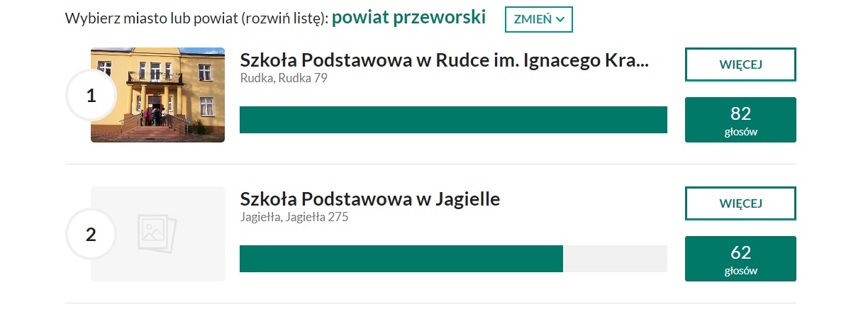Open Szkoła Podstawowa w Rudce title
Screen dimensions: 868x319
444,60
